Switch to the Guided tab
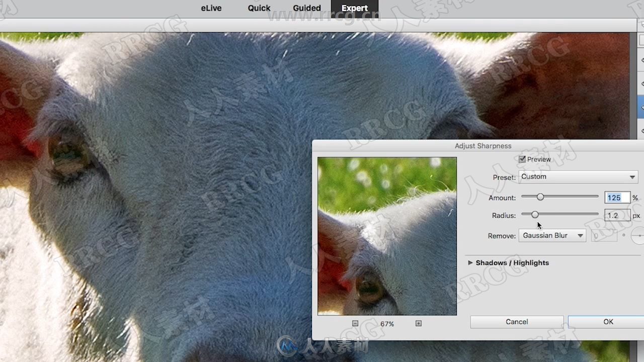The width and height of the screenshot is (644, 362). (x=307, y=8)
